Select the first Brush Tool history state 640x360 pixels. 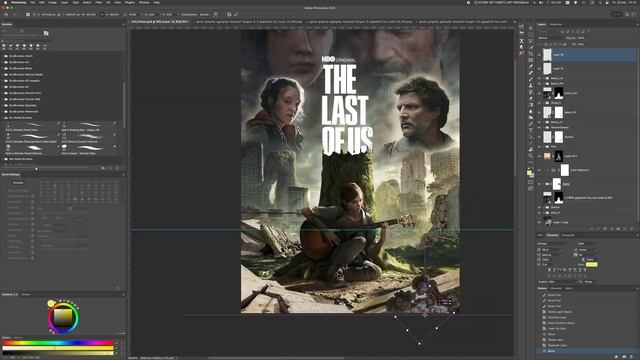click(554, 295)
